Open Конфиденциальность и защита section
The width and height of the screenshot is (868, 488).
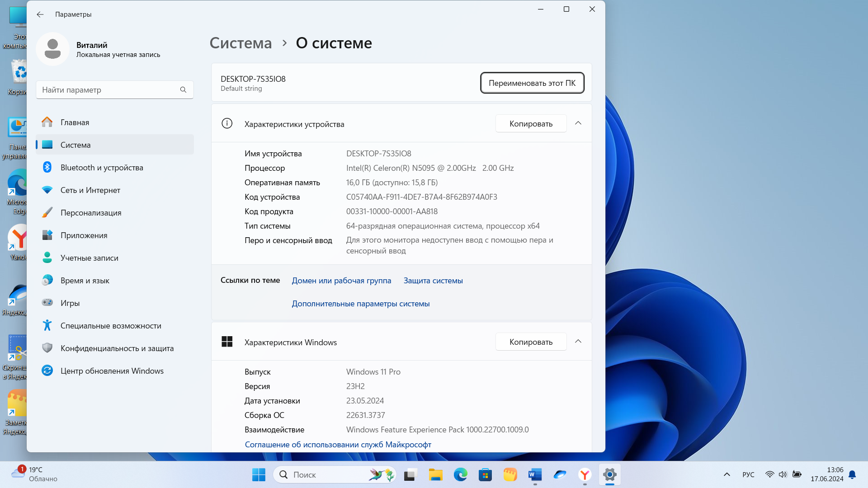tap(117, 348)
